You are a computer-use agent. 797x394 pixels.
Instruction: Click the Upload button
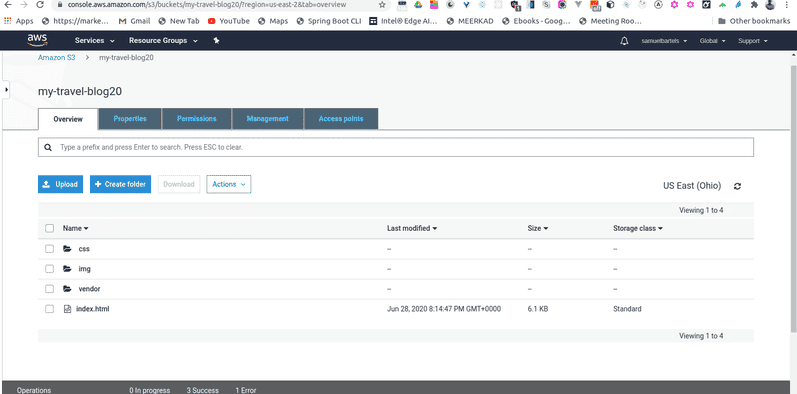point(60,184)
